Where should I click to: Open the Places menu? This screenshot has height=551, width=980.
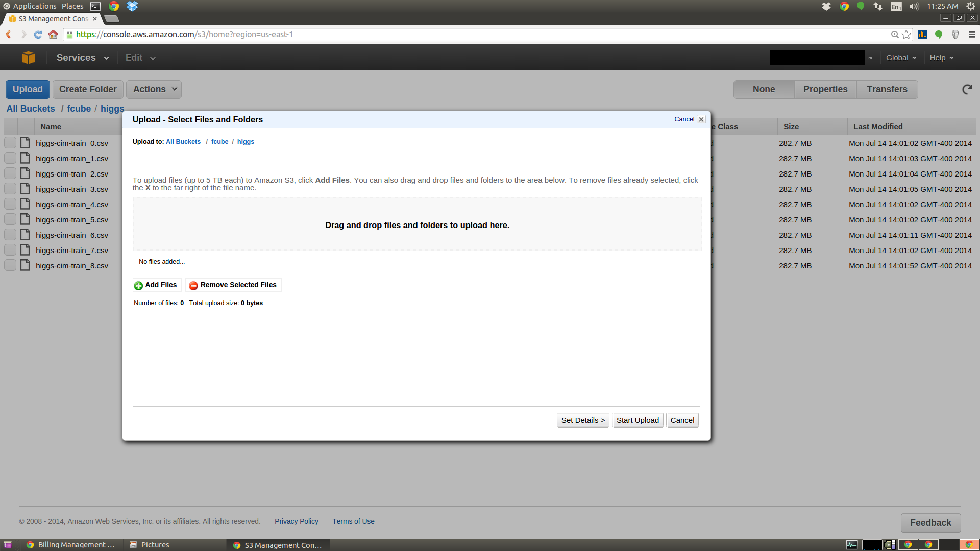[72, 6]
